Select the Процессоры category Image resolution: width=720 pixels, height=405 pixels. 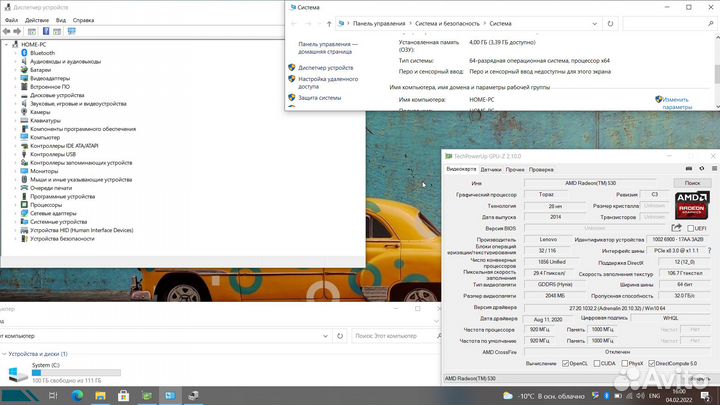pos(46,205)
